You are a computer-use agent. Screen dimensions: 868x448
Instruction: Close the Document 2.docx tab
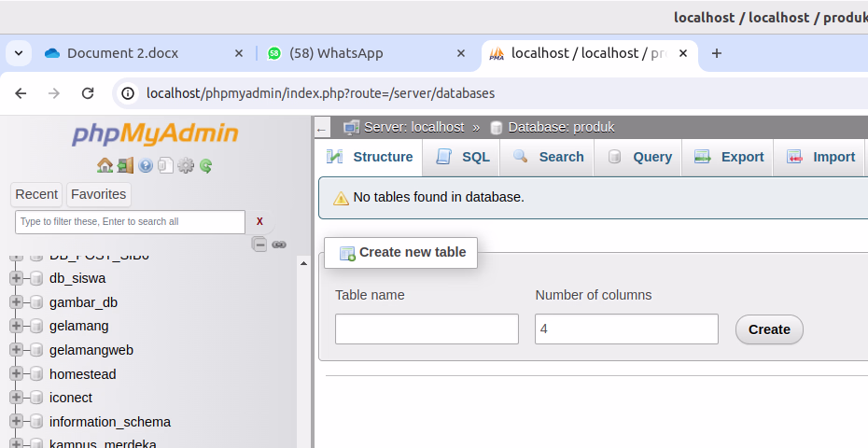[239, 53]
